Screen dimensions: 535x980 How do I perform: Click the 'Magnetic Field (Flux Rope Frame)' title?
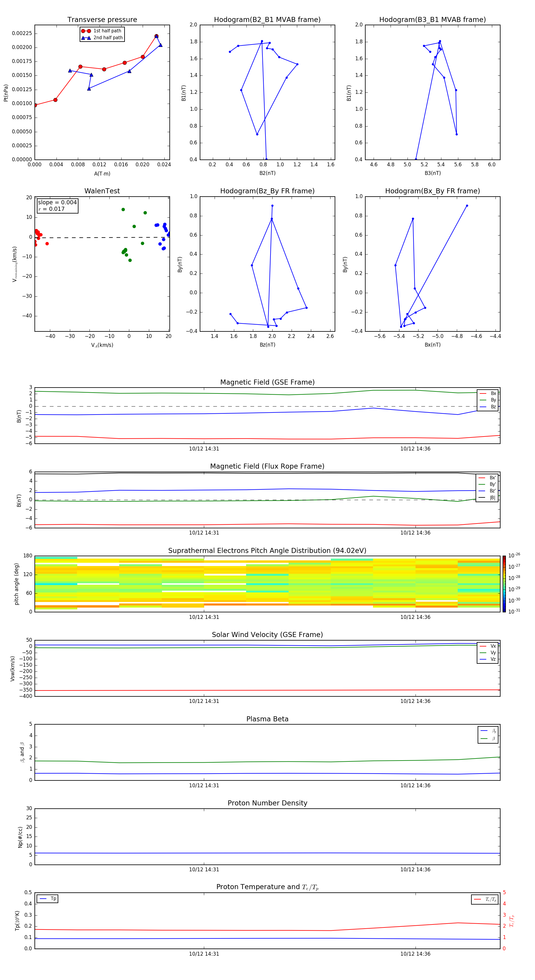267,467
